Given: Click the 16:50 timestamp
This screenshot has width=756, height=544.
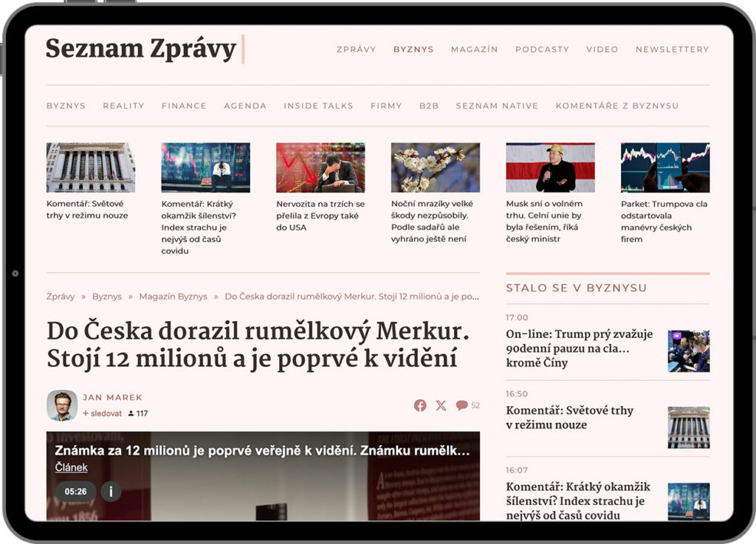Looking at the screenshot, I should tap(517, 393).
